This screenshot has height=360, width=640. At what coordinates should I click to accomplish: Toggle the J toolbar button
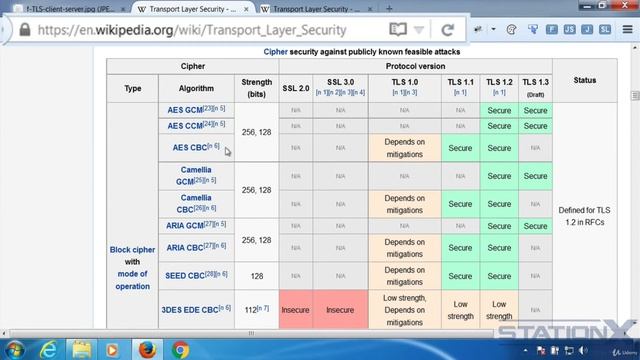tap(587, 29)
